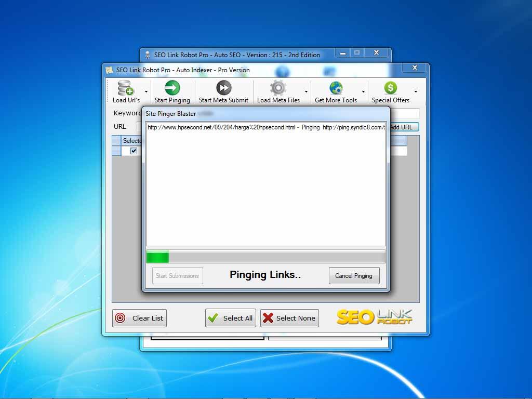The height and width of the screenshot is (399, 532).
Task: Click the Pinging Links.. status text
Action: point(265,274)
